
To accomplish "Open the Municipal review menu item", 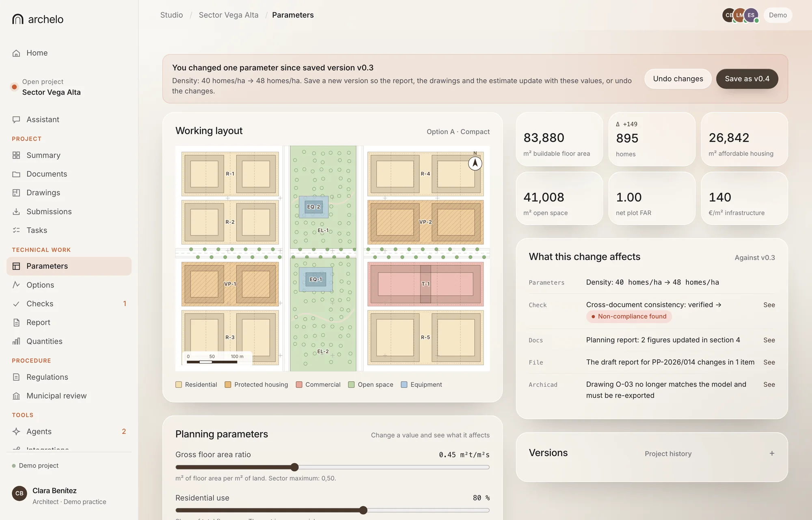I will tap(69, 396).
